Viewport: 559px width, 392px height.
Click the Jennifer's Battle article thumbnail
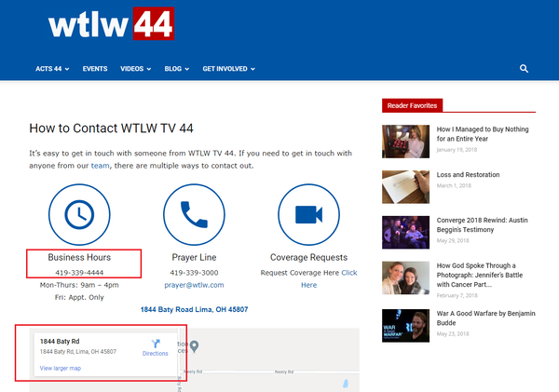405,278
